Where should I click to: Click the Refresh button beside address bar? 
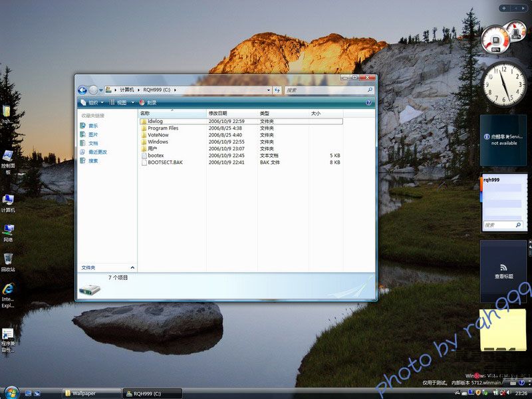coord(277,90)
